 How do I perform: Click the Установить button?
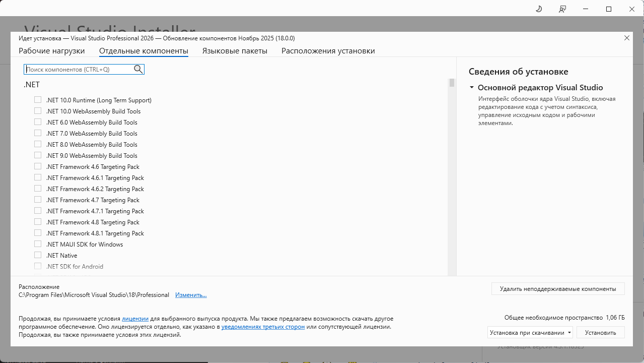[600, 332]
